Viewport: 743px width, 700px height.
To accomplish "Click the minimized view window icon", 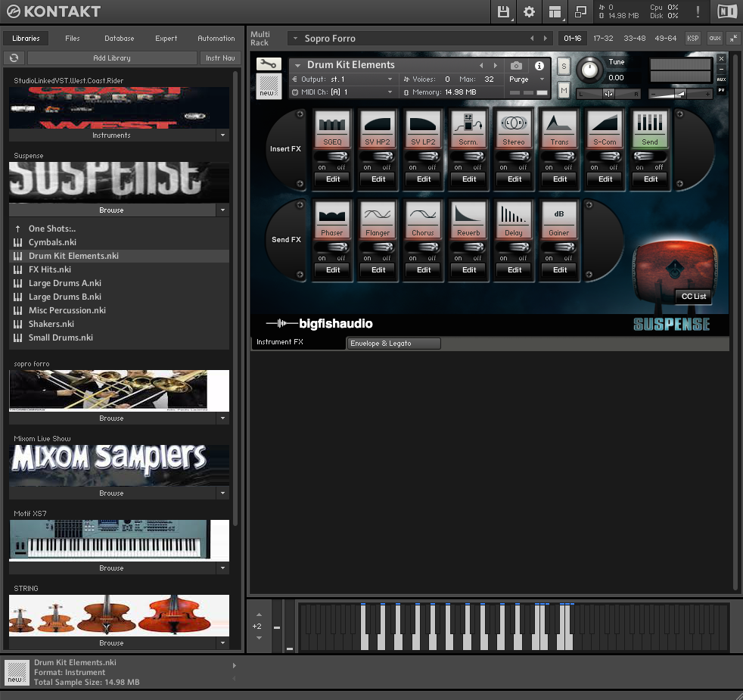I will coord(580,11).
